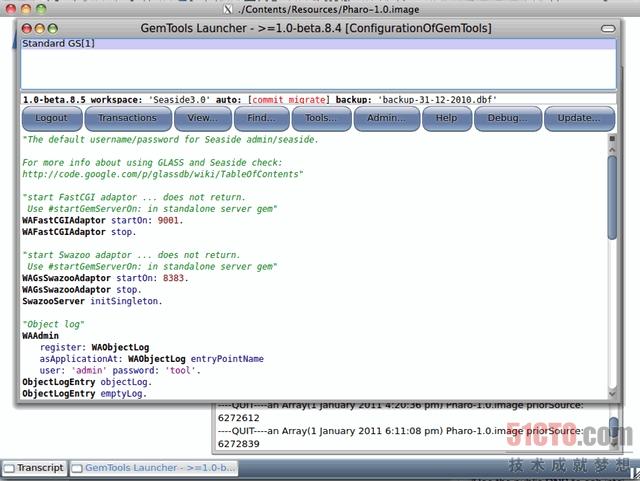Open the Admin... button menu

coord(387,118)
